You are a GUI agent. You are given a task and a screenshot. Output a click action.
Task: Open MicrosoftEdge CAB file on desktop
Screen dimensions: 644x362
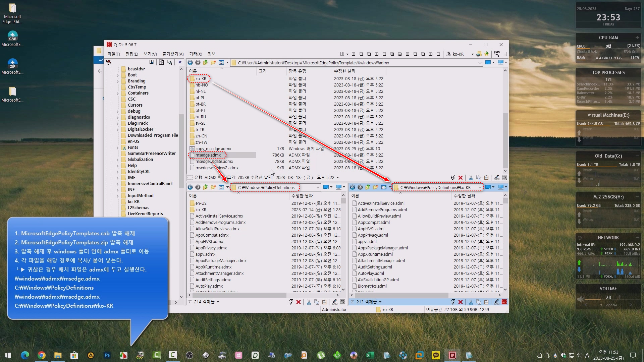12,38
